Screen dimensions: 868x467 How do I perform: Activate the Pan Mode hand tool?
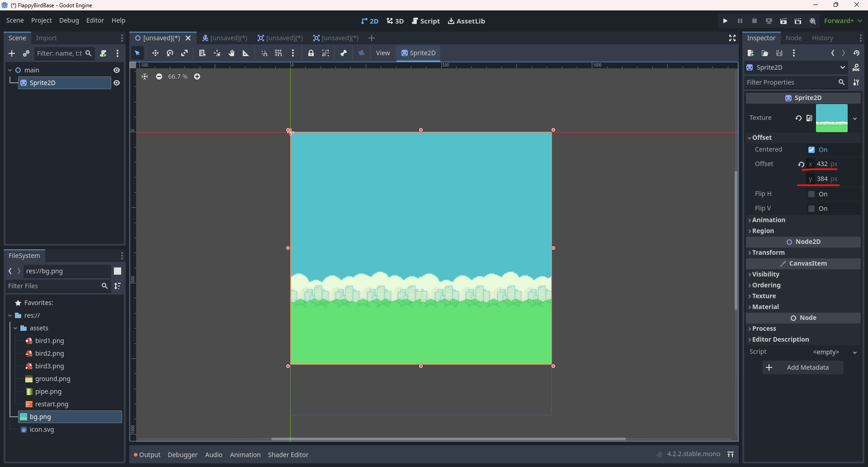coord(231,53)
